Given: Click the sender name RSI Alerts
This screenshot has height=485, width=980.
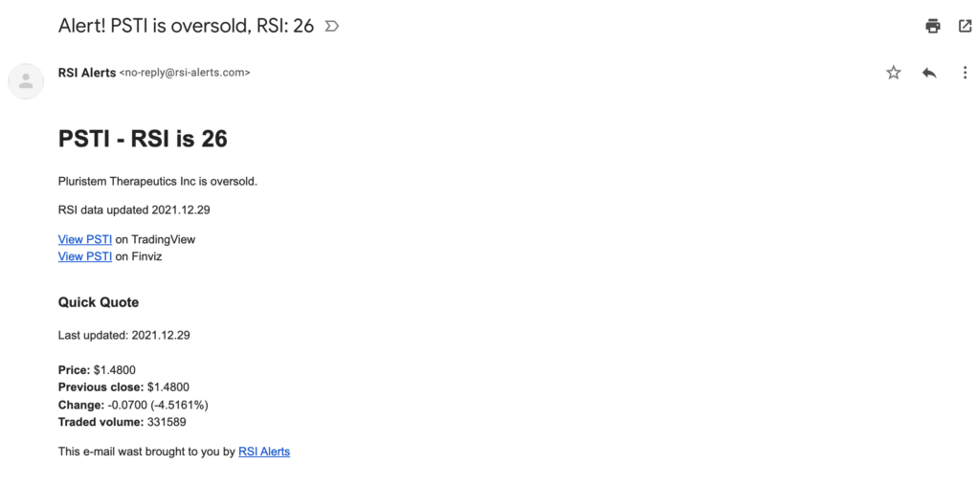Looking at the screenshot, I should [x=87, y=73].
